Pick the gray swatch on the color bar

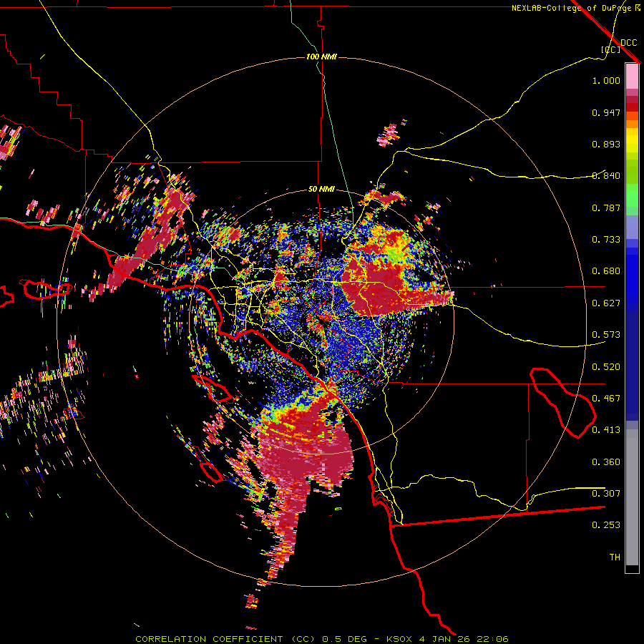(632, 497)
